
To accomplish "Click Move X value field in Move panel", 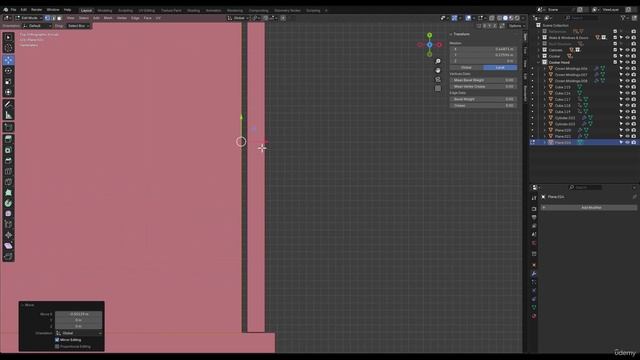I will click(78, 314).
